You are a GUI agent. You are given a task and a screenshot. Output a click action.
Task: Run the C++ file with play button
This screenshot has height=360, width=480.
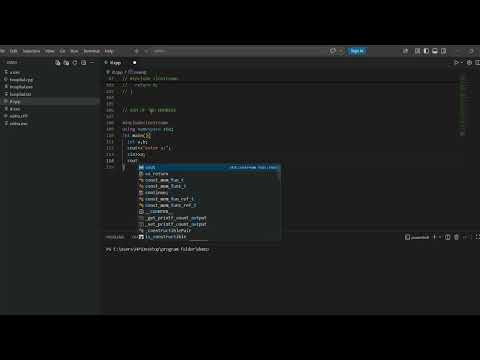coord(456,63)
